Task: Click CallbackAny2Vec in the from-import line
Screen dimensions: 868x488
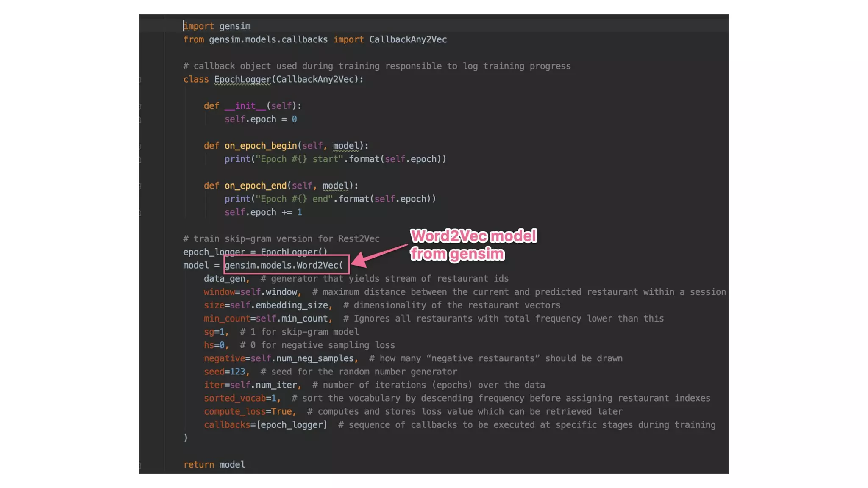Action: tap(408, 39)
